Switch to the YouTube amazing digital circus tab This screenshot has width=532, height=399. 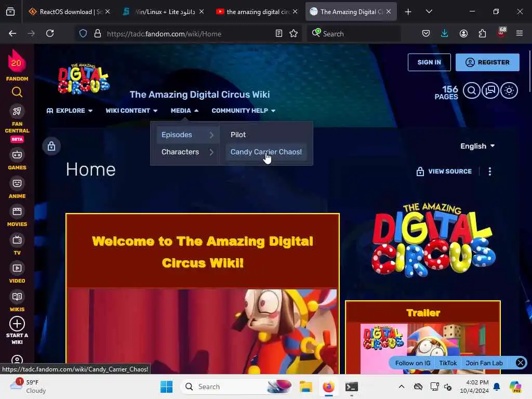point(257,12)
